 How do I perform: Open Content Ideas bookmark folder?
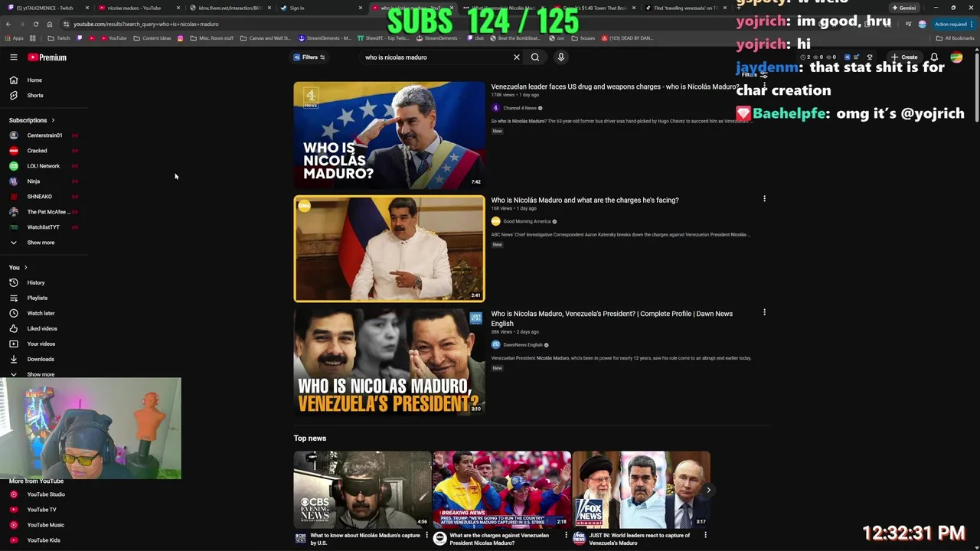coord(152,38)
